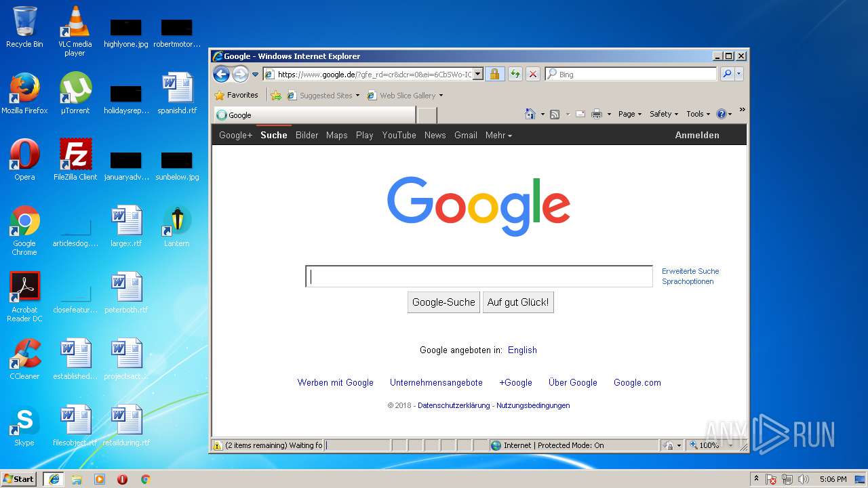Screen dimensions: 868x488
Task: Select spanishd.rtf desktop file
Action: pyautogui.click(x=177, y=94)
